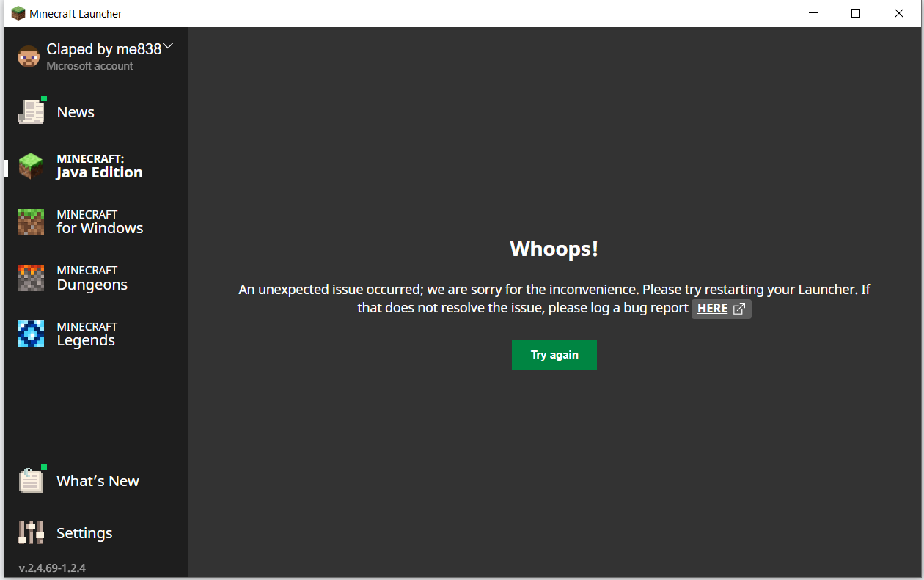Viewport: 924px width, 580px height.
Task: Minimize the Minecraft Launcher window
Action: click(x=813, y=13)
